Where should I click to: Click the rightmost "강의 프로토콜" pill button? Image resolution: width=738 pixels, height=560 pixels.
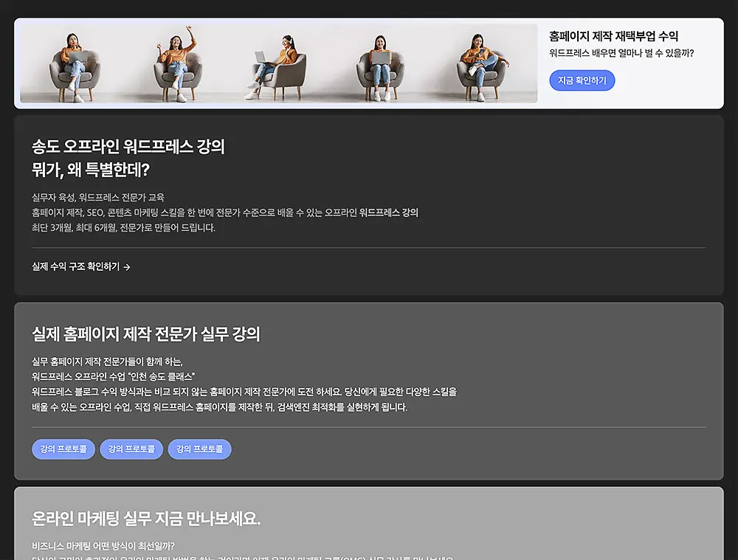pyautogui.click(x=199, y=449)
